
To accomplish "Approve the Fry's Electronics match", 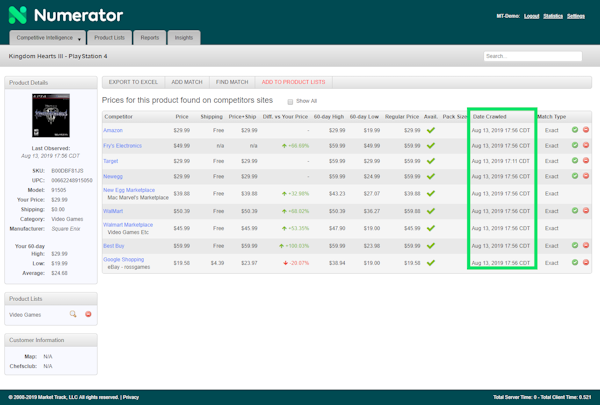I will click(575, 145).
